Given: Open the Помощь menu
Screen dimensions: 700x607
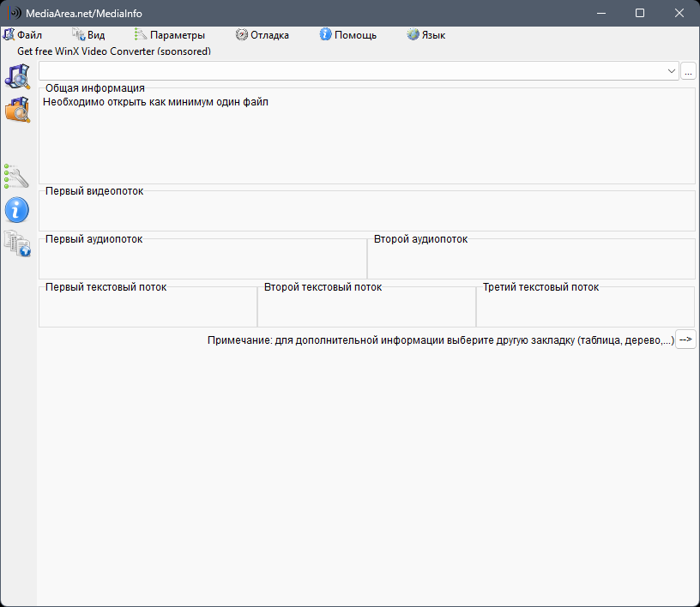Looking at the screenshot, I should tap(348, 35).
